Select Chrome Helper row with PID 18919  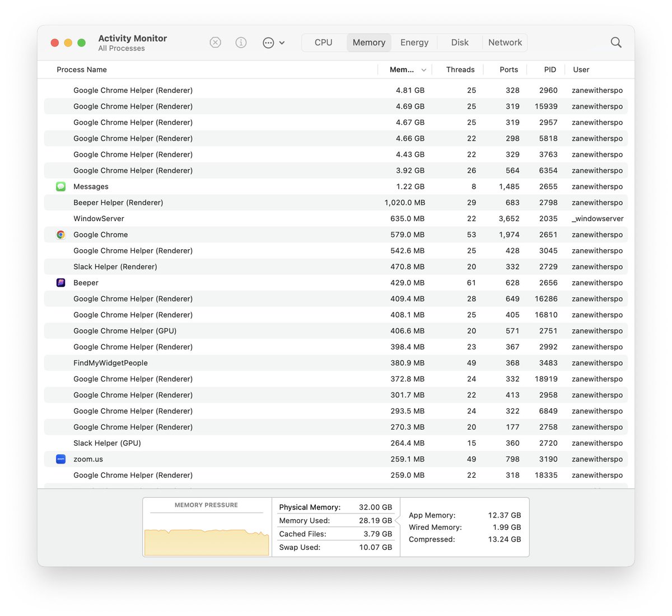tap(336, 379)
